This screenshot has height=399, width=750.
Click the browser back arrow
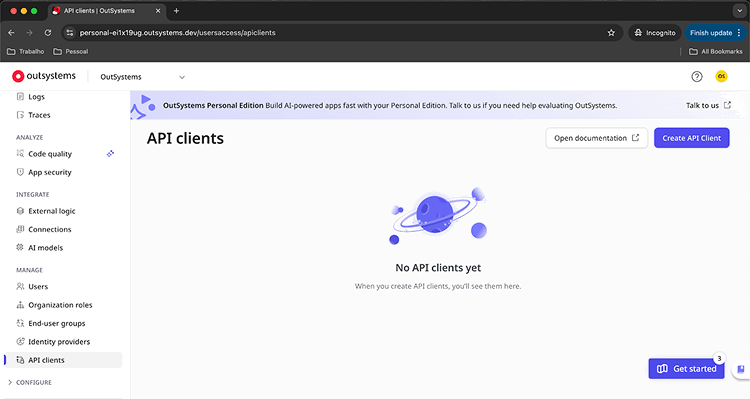(x=11, y=33)
